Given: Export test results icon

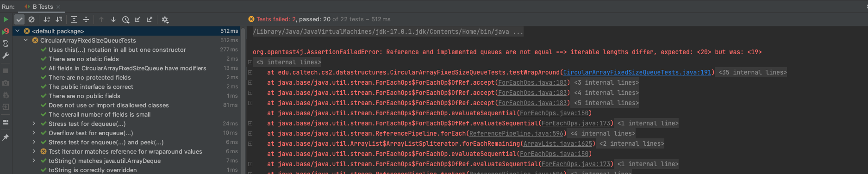Looking at the screenshot, I should (x=150, y=19).
